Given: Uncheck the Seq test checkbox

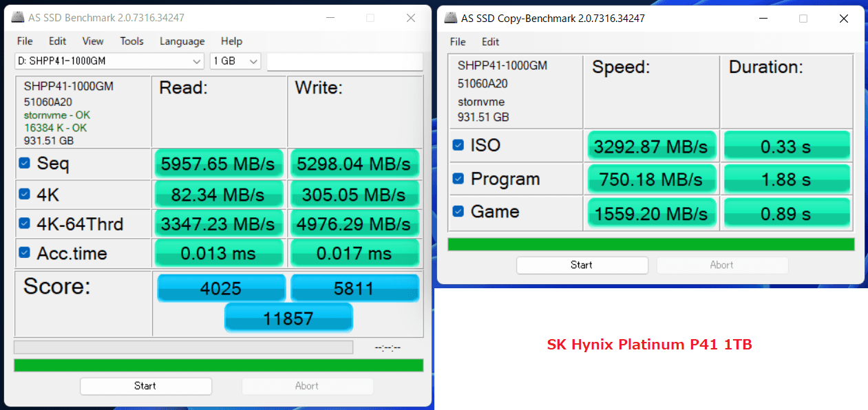Looking at the screenshot, I should point(25,164).
